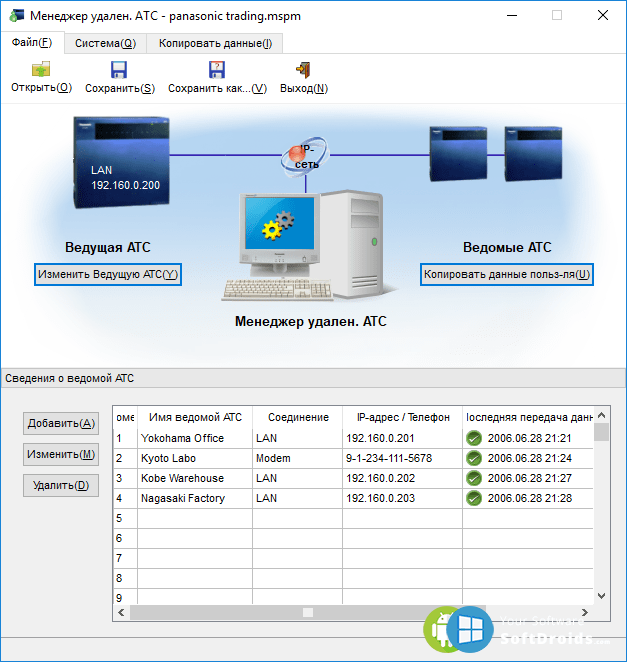This screenshot has width=627, height=662.
Task: Select the Kobe Warehouse cell
Action: click(x=195, y=478)
